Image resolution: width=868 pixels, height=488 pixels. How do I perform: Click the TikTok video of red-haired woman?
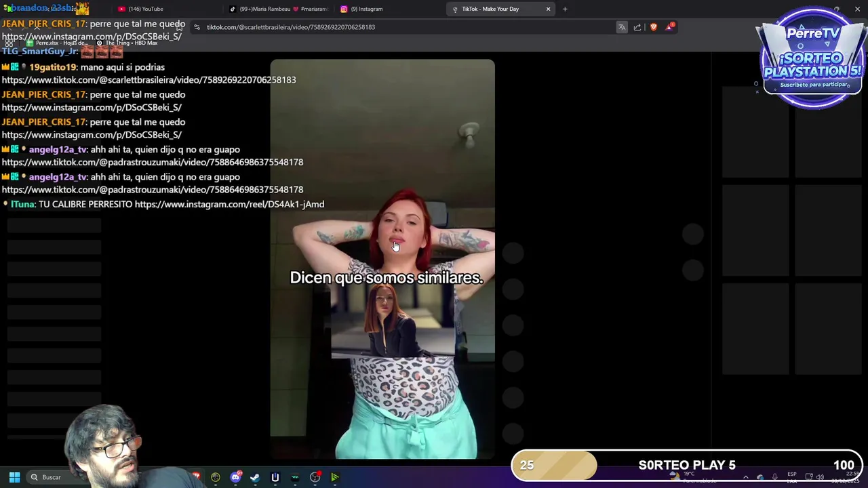[382, 259]
